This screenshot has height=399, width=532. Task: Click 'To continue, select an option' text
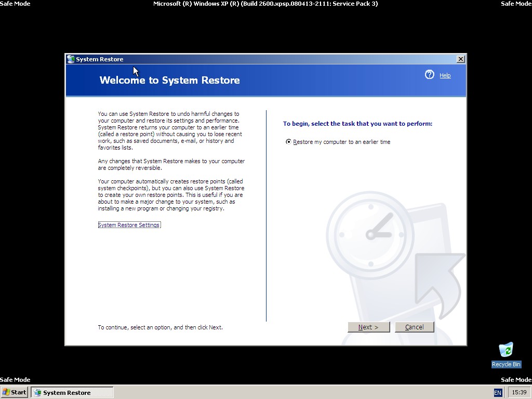(x=160, y=327)
